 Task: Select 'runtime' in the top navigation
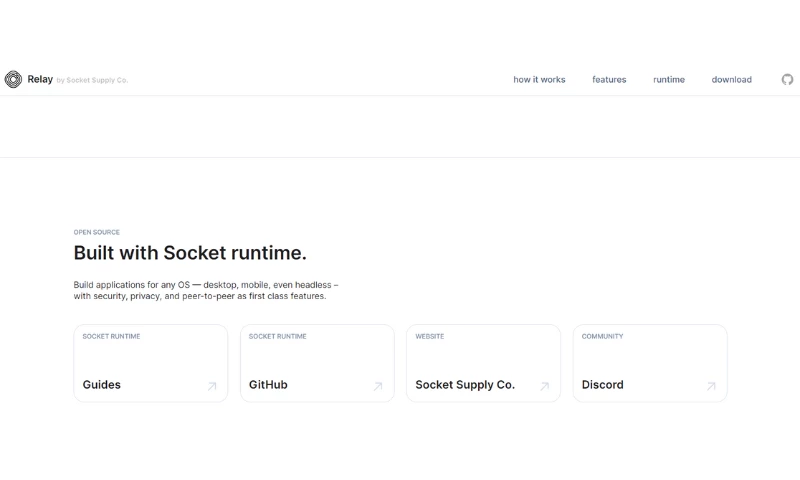point(669,80)
